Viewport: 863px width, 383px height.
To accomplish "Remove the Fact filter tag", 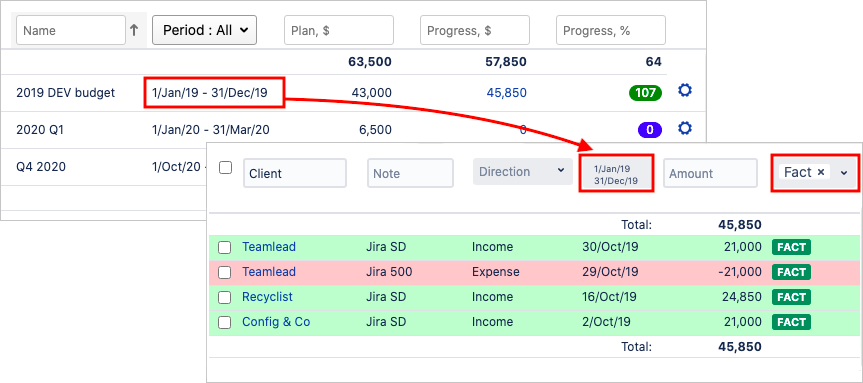I will (821, 172).
